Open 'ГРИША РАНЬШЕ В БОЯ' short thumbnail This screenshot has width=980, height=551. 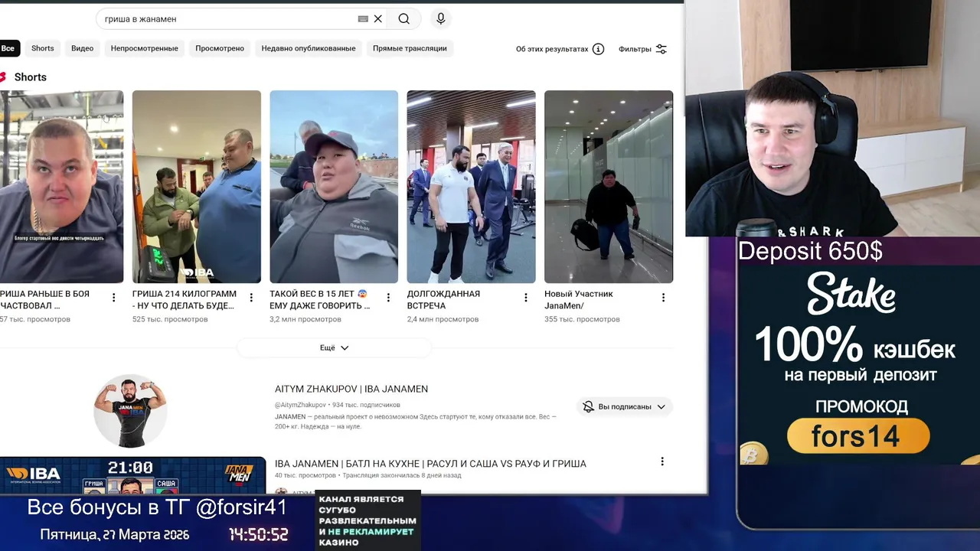(61, 187)
